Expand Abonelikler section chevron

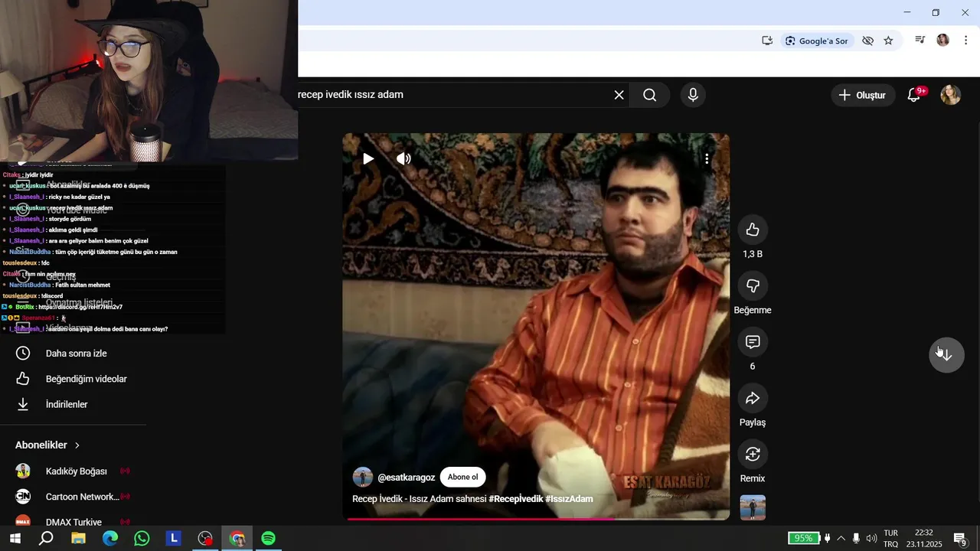click(77, 445)
